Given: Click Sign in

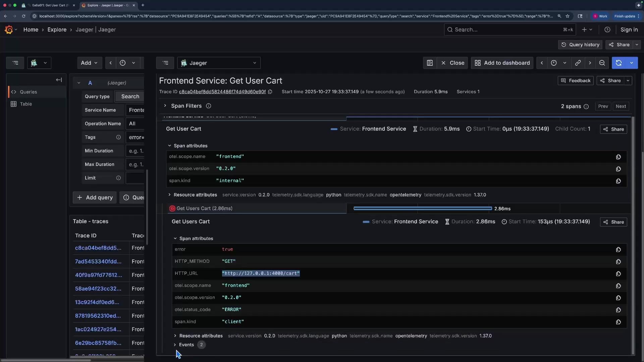Looking at the screenshot, I should 629,29.
